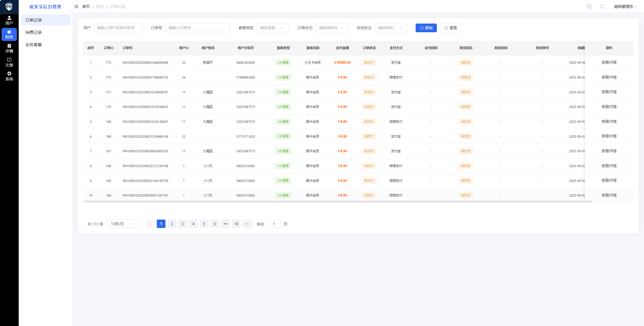
Task: Expand the 发货状态 dropdown
Action: click(x=391, y=28)
